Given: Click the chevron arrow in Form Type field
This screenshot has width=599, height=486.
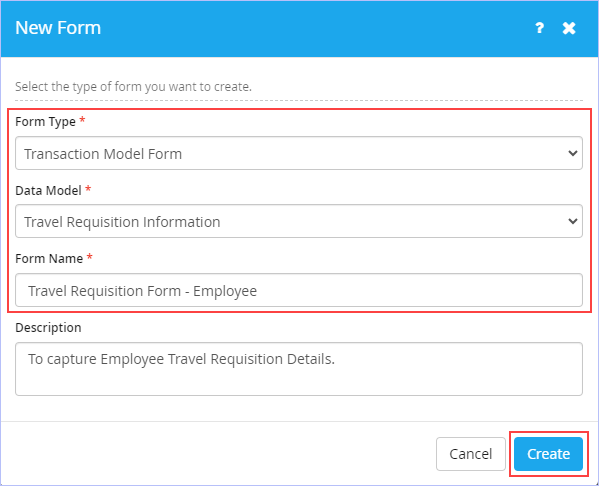Looking at the screenshot, I should pos(572,153).
